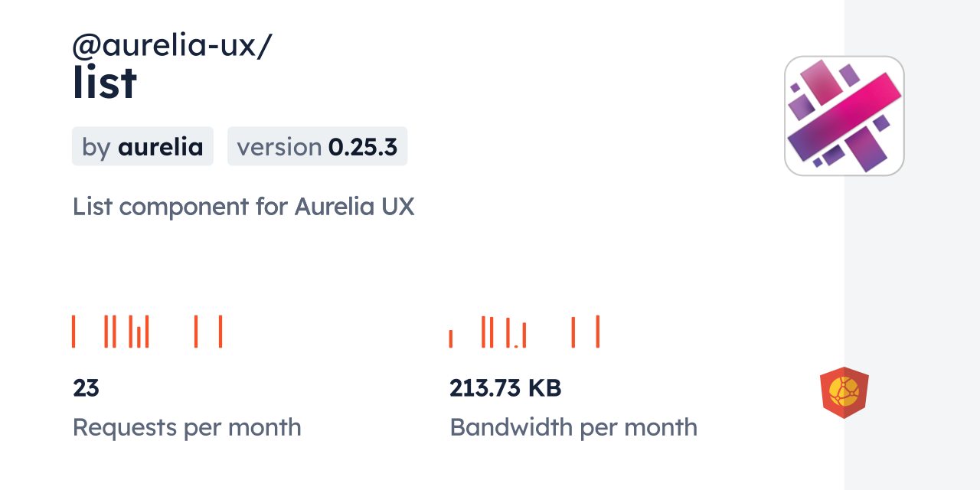
Task: Click the "0.25.3" number in the version badge
Action: pyautogui.click(x=363, y=147)
